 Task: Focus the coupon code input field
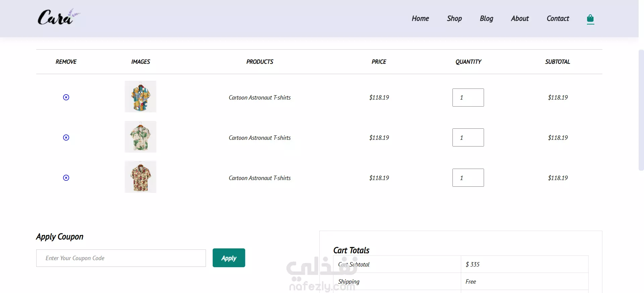click(x=121, y=258)
